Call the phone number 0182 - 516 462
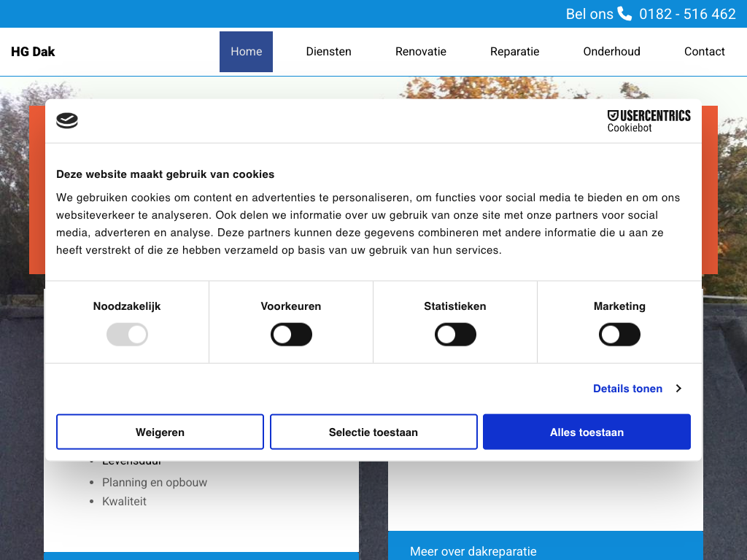The width and height of the screenshot is (747, 560). [687, 14]
